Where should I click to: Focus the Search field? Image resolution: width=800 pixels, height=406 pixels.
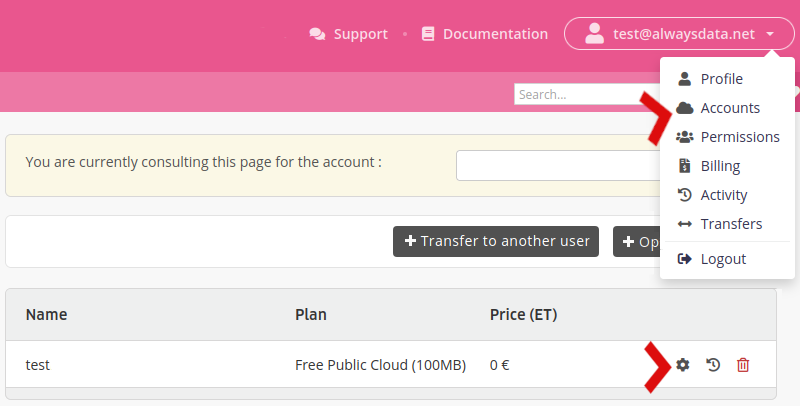click(587, 94)
